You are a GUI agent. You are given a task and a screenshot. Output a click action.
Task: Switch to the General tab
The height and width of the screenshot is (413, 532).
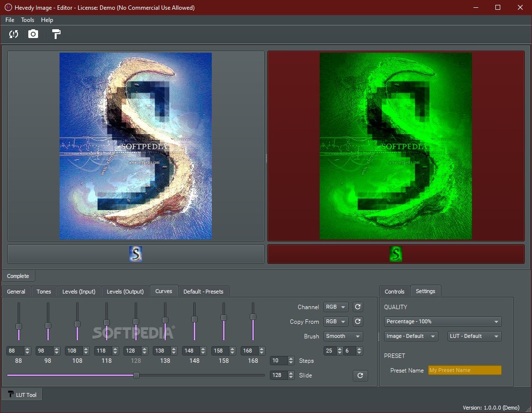point(16,292)
